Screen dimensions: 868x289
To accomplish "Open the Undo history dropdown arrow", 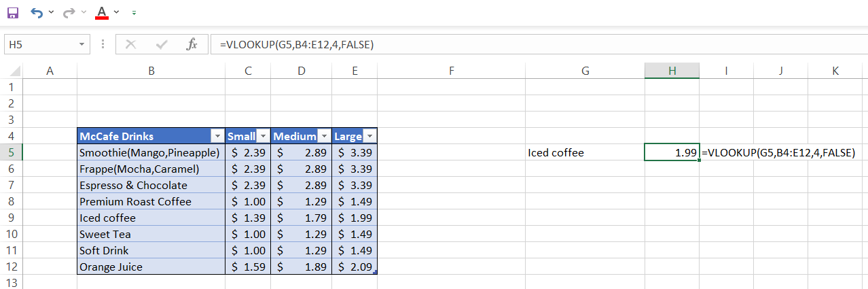I will 52,12.
